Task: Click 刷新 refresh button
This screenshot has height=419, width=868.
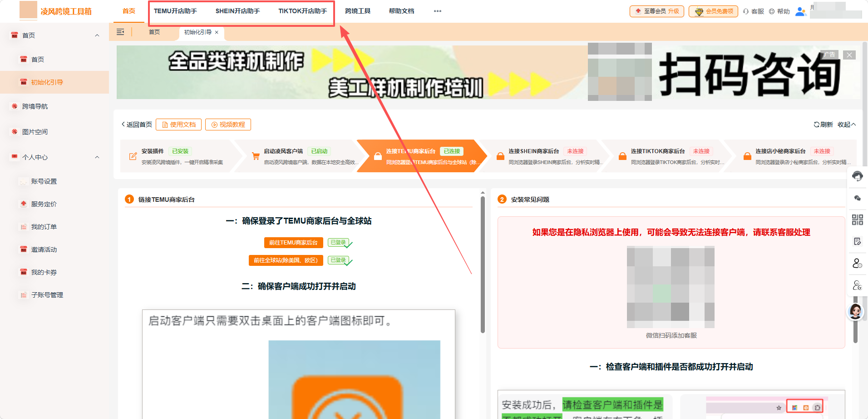Action: [823, 125]
